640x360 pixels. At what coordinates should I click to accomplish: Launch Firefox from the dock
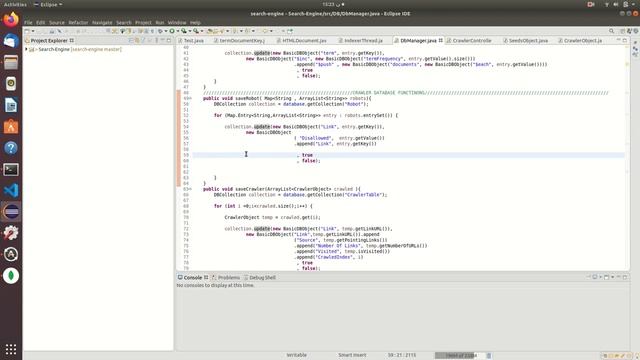[x=11, y=20]
